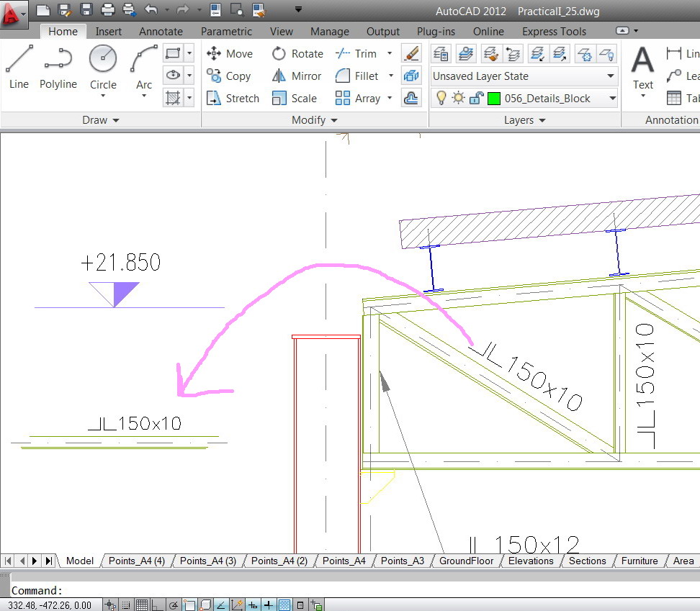700x611 pixels.
Task: Select the Rotate tool
Action: point(298,54)
